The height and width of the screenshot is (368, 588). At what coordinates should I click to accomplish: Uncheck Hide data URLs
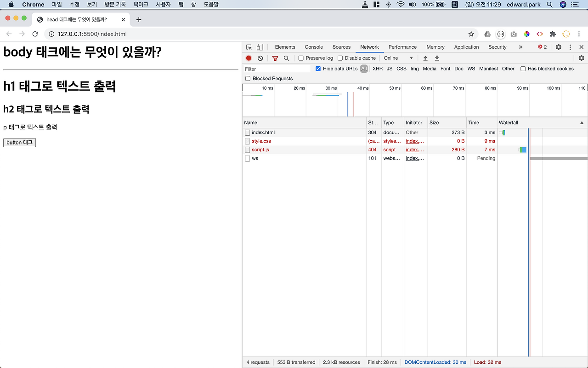click(x=318, y=69)
